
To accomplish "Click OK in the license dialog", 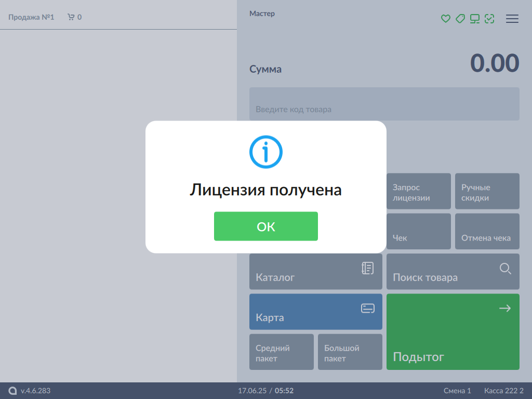I will [265, 226].
